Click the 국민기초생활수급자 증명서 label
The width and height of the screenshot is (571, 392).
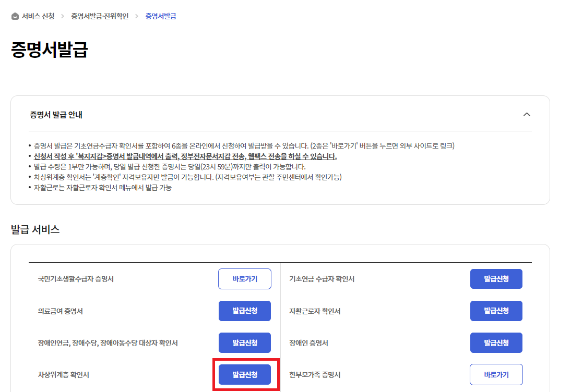click(x=76, y=279)
